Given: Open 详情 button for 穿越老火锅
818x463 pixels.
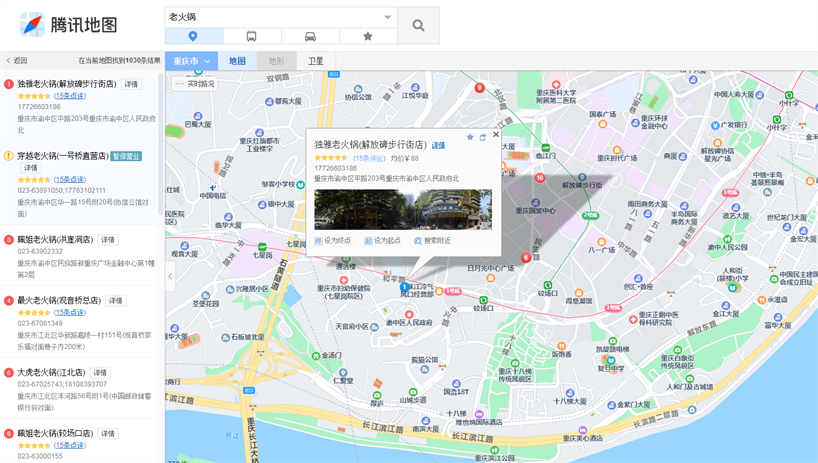Looking at the screenshot, I should click(x=31, y=168).
